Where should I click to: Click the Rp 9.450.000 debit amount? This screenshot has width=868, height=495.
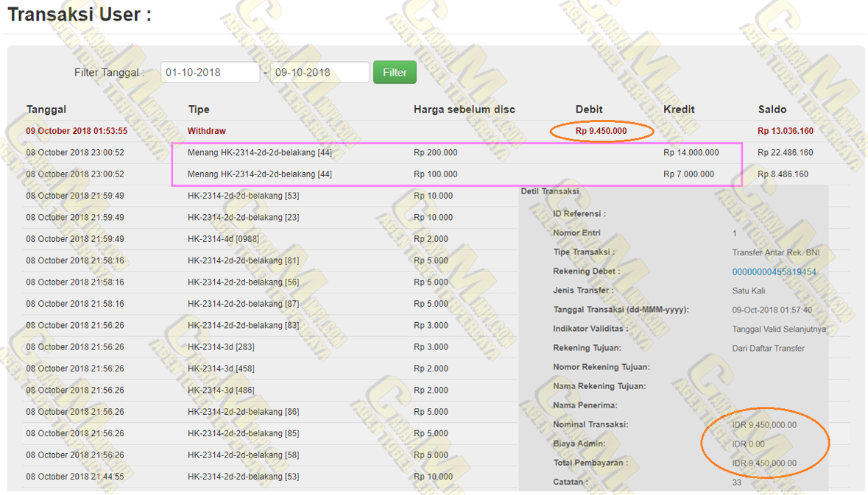click(x=601, y=131)
